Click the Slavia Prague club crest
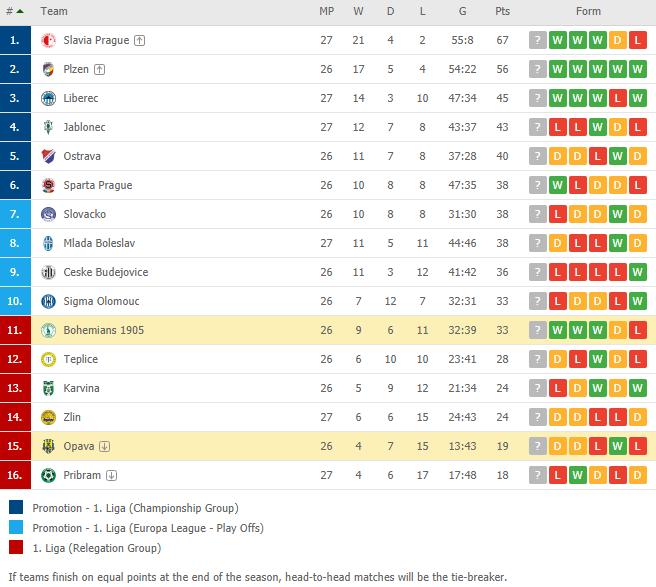The height and width of the screenshot is (587, 656). (x=48, y=40)
